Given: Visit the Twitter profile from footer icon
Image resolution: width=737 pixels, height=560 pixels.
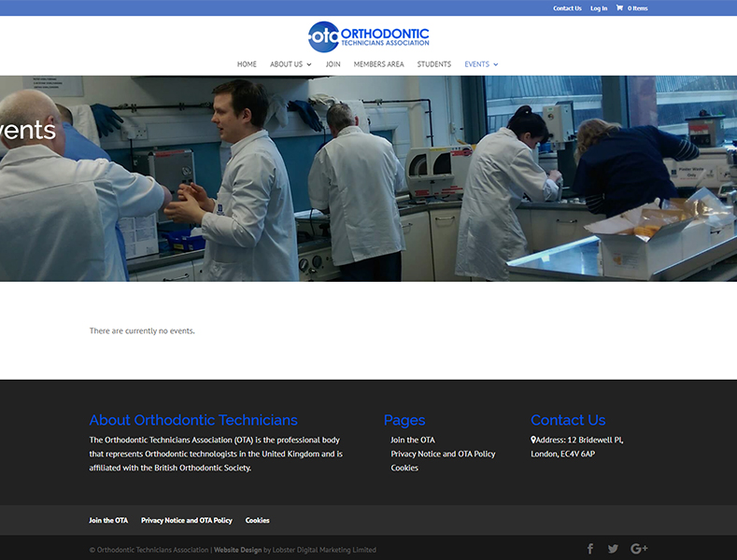Looking at the screenshot, I should pos(613,549).
